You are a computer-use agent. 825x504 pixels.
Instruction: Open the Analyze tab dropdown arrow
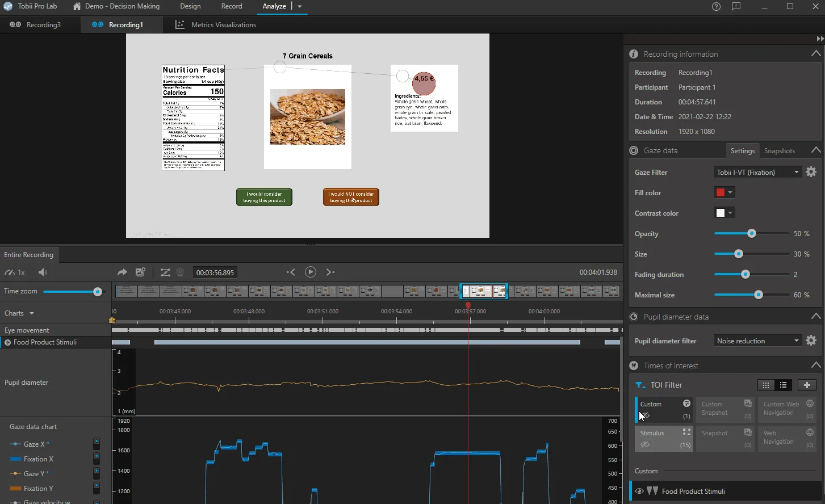tap(299, 7)
